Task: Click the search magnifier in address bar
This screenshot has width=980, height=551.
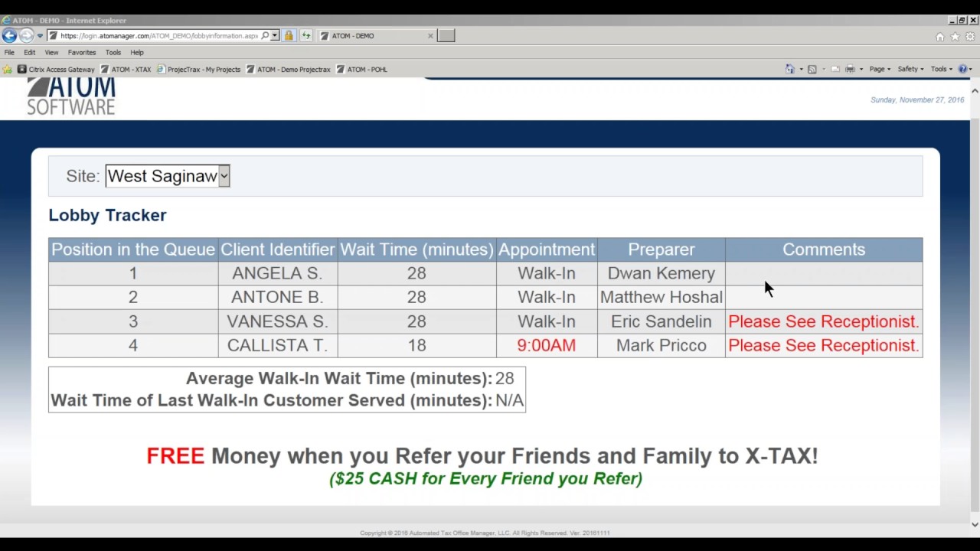Action: (x=265, y=36)
